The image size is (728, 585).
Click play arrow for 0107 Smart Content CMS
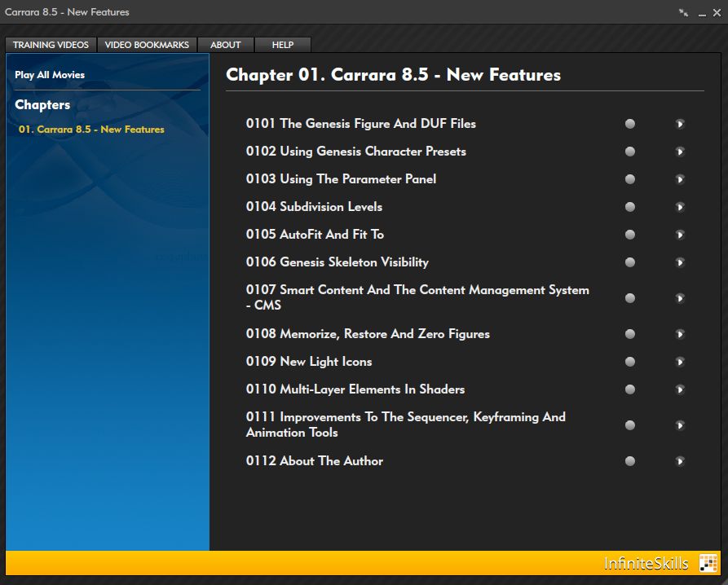point(680,298)
